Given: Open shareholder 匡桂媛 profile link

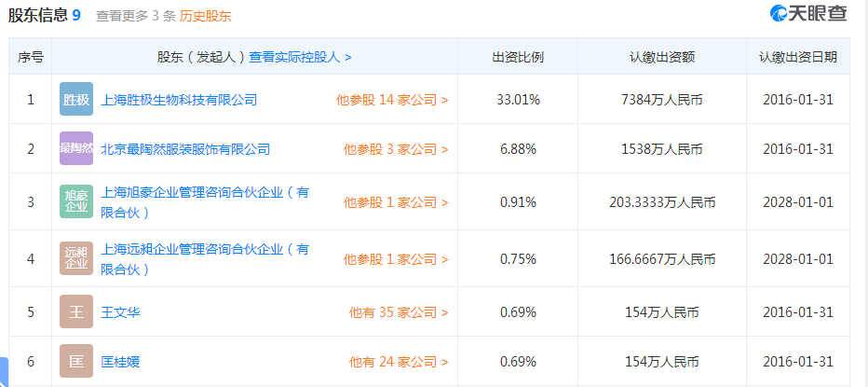Looking at the screenshot, I should [x=120, y=362].
